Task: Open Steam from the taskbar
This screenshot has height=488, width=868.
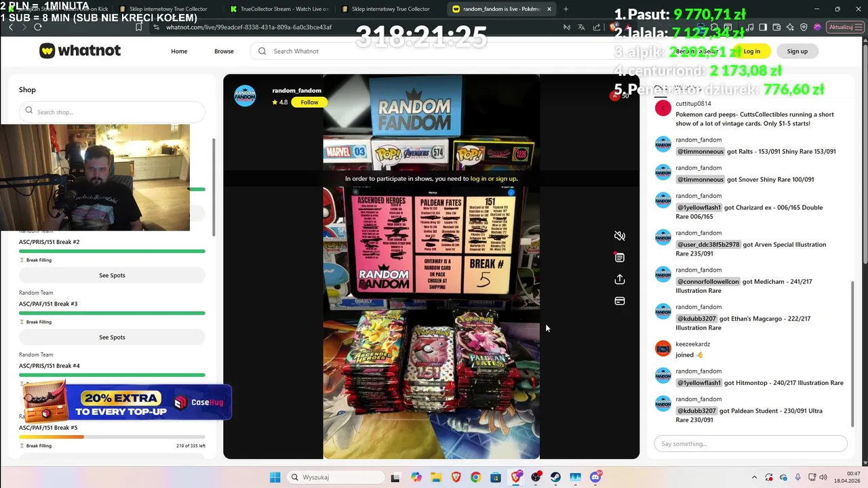Action: [555, 477]
